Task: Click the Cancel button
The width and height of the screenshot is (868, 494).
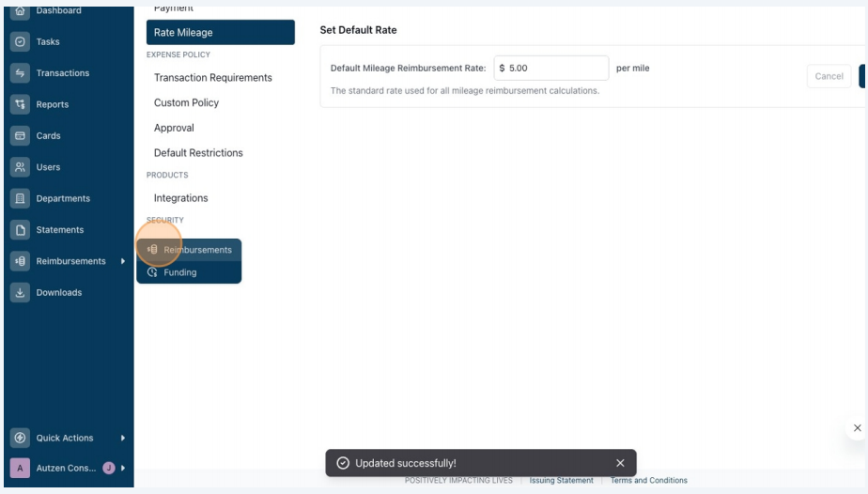Action: 829,76
